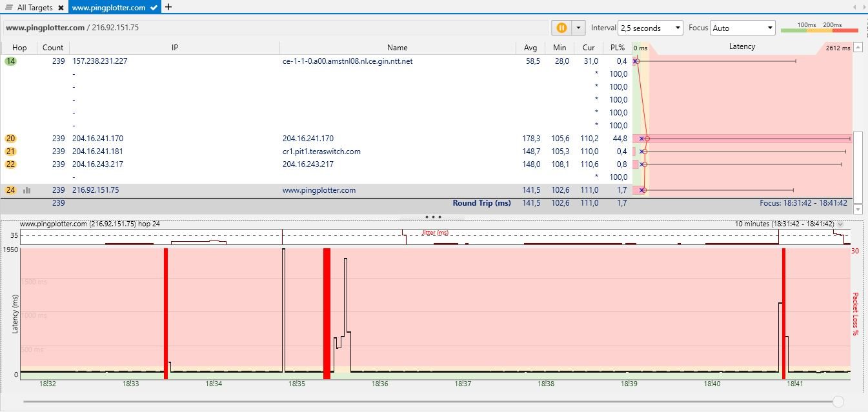Click hostname ce-1-1-0.a00.amstnl08.nl.ce.gin.ntt.net

coord(348,61)
